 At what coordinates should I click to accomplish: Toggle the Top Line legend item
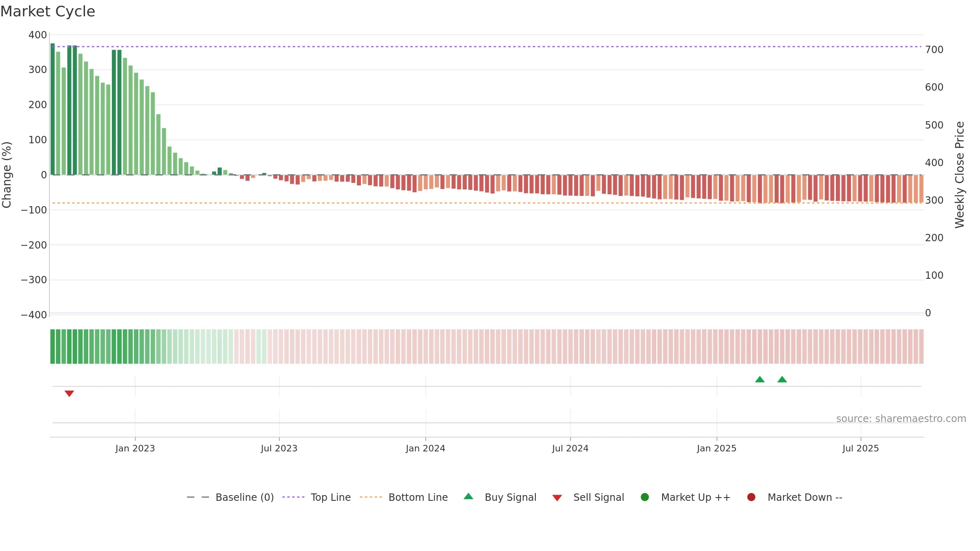316,497
